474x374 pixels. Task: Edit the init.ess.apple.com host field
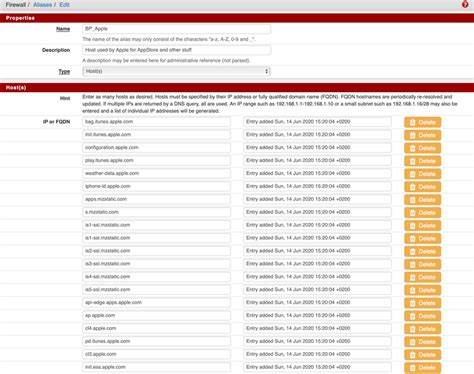(156, 367)
